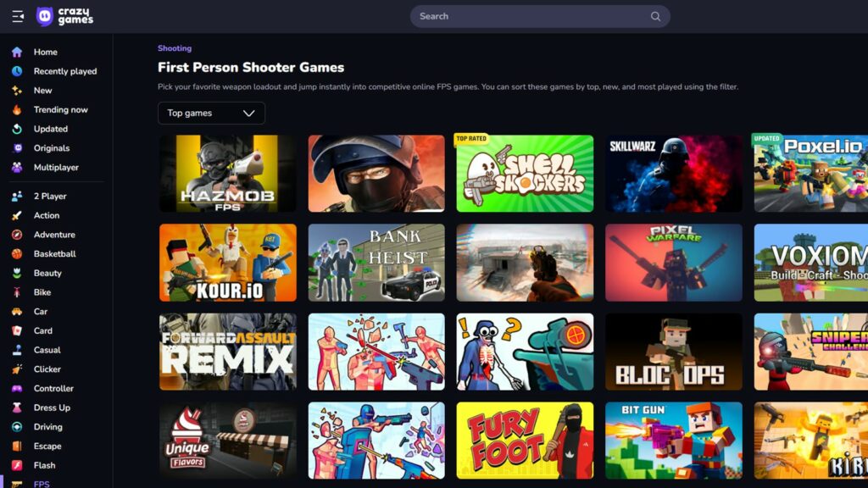This screenshot has width=868, height=488.
Task: Click the Action sword icon
Action: pyautogui.click(x=17, y=215)
